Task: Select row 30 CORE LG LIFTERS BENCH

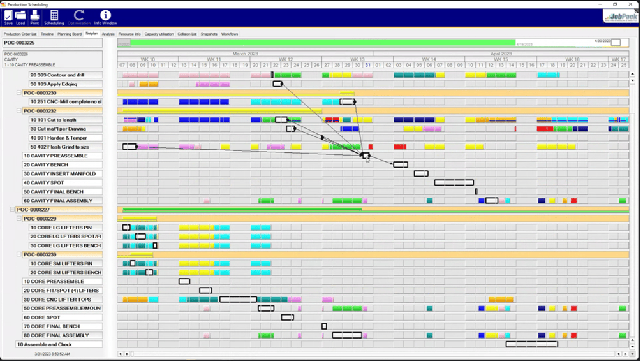Action: [66, 246]
